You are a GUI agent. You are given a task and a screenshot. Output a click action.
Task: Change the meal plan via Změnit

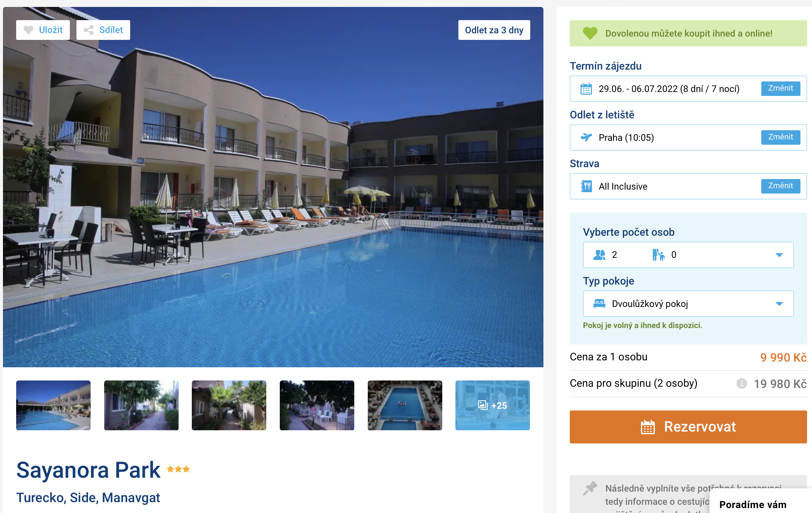coord(780,186)
